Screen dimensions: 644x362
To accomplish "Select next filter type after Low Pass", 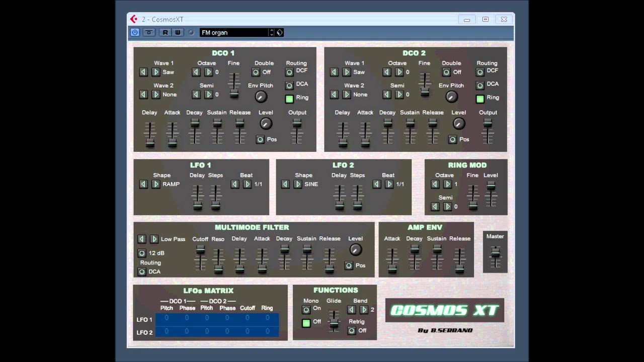I will (x=154, y=239).
